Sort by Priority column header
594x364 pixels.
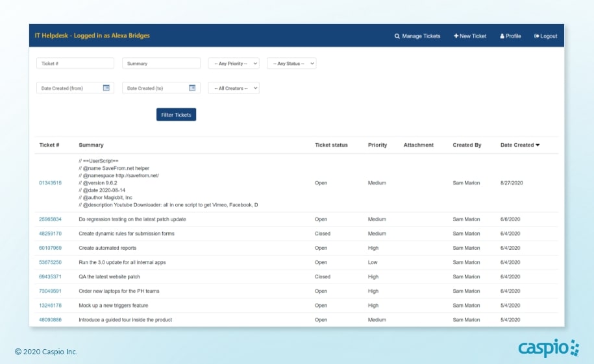[x=377, y=145]
